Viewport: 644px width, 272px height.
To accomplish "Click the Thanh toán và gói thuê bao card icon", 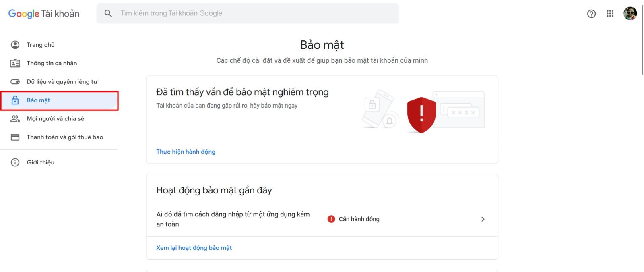I will [15, 137].
